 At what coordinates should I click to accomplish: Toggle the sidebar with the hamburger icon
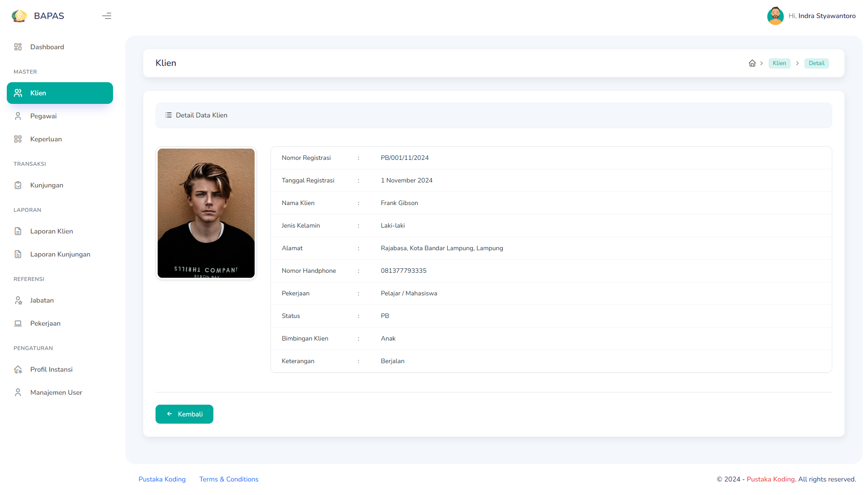click(107, 16)
